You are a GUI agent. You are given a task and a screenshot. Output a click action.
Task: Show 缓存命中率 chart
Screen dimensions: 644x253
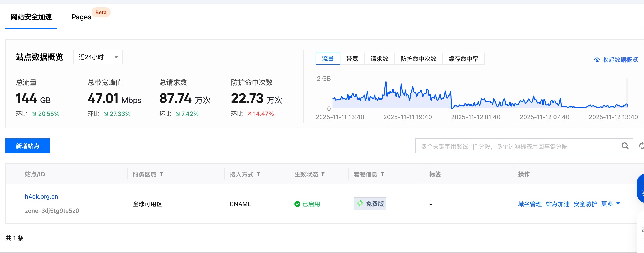pos(463,59)
